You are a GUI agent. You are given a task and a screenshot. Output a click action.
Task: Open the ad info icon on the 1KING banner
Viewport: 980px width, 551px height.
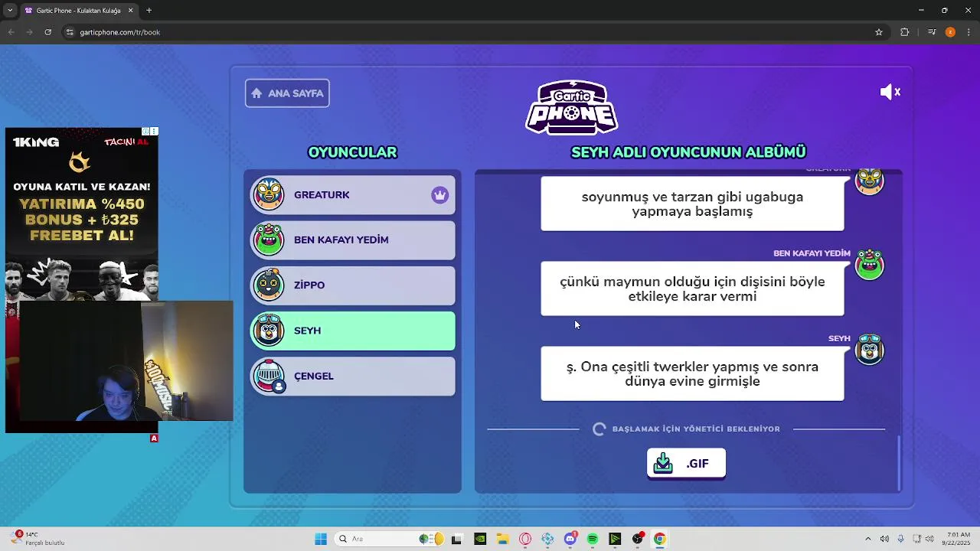point(145,132)
